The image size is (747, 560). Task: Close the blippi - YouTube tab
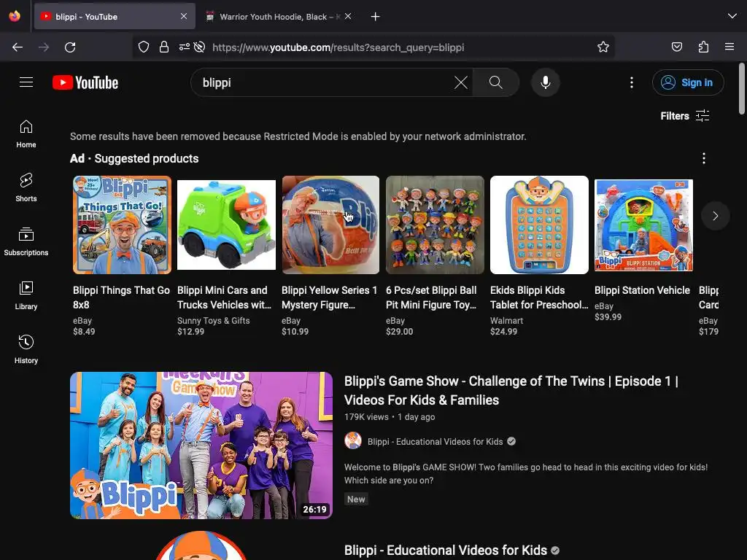pos(184,16)
